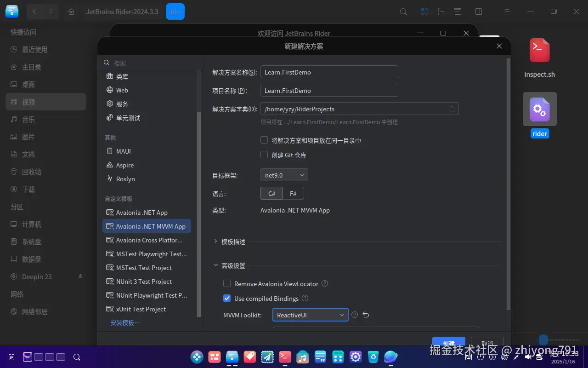Click JetBrains Rider-2024.3.3 breadcrumb
Viewport: 588px width, 368px height.
point(122,11)
